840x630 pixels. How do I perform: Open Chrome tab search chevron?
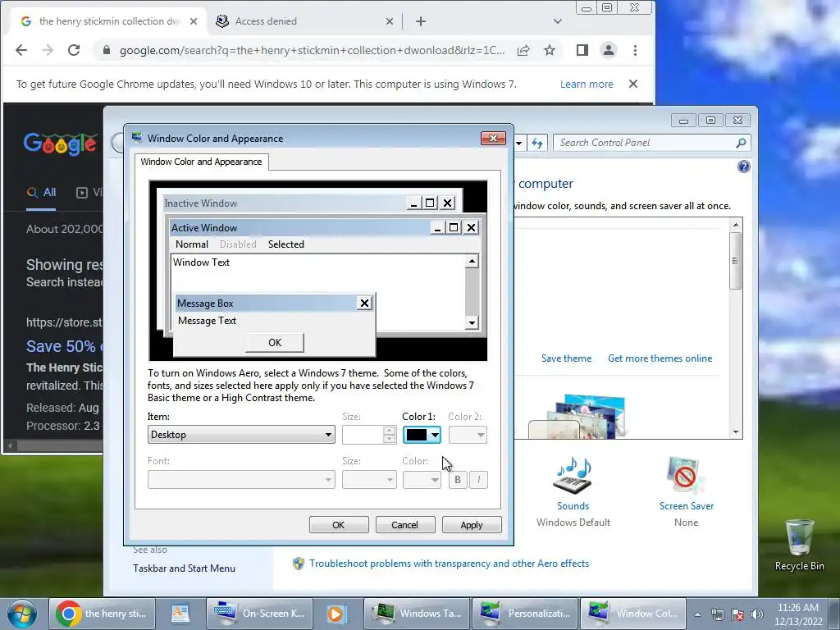558,21
